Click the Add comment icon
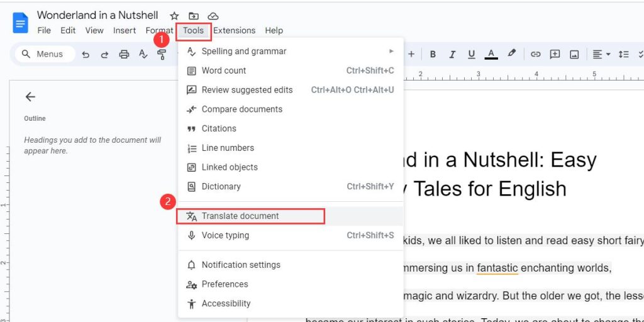Image resolution: width=644 pixels, height=322 pixels. pyautogui.click(x=555, y=54)
